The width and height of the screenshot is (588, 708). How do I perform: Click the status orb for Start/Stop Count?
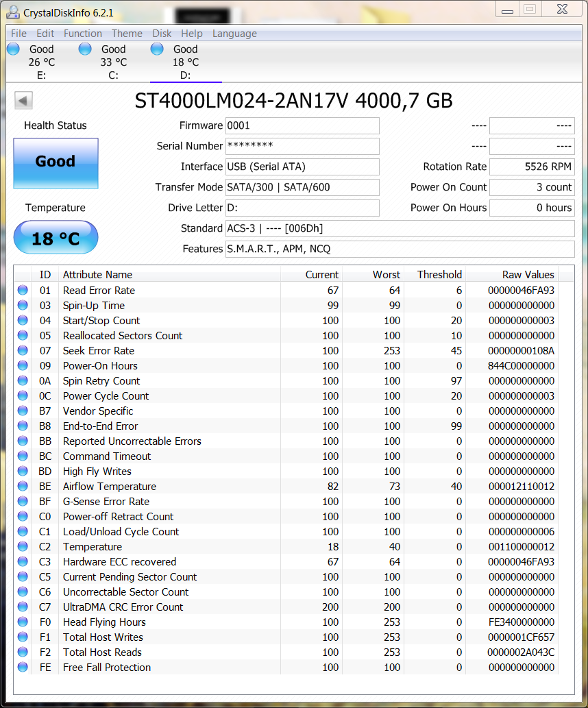23,321
